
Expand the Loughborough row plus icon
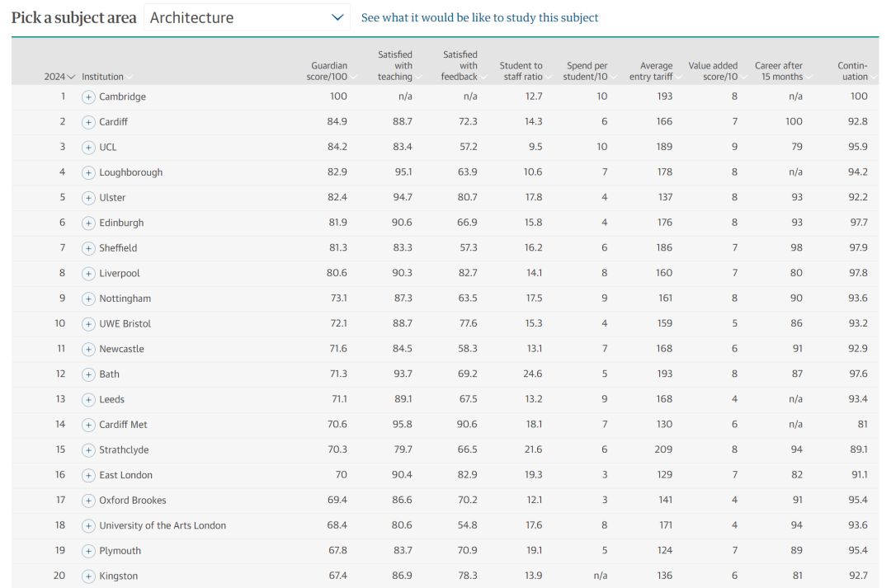(88, 172)
